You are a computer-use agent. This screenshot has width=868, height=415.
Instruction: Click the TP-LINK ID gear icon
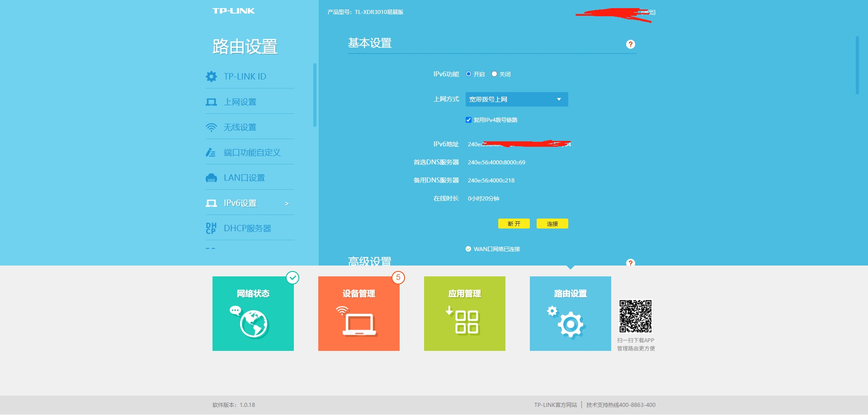pos(211,76)
